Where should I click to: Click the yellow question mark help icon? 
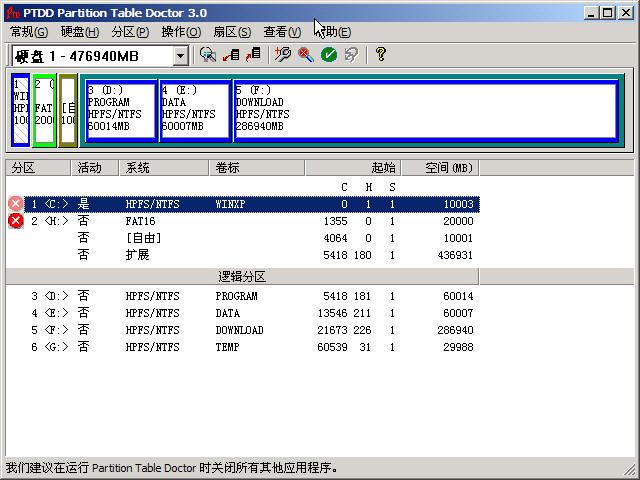pos(381,54)
